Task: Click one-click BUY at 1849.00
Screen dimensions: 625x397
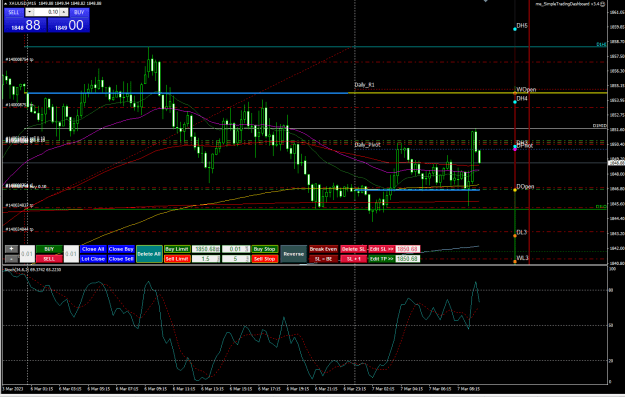Action: (69, 26)
